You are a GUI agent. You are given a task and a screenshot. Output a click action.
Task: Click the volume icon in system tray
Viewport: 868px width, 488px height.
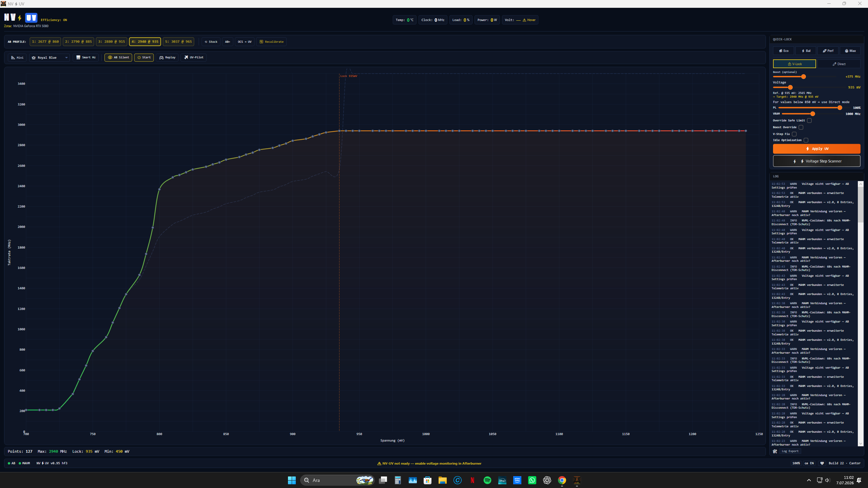click(828, 480)
